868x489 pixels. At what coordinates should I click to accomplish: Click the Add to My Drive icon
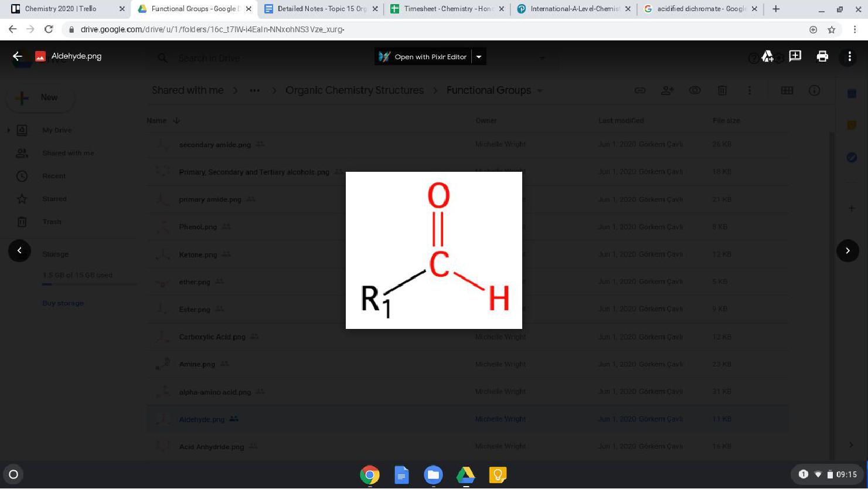pos(767,56)
